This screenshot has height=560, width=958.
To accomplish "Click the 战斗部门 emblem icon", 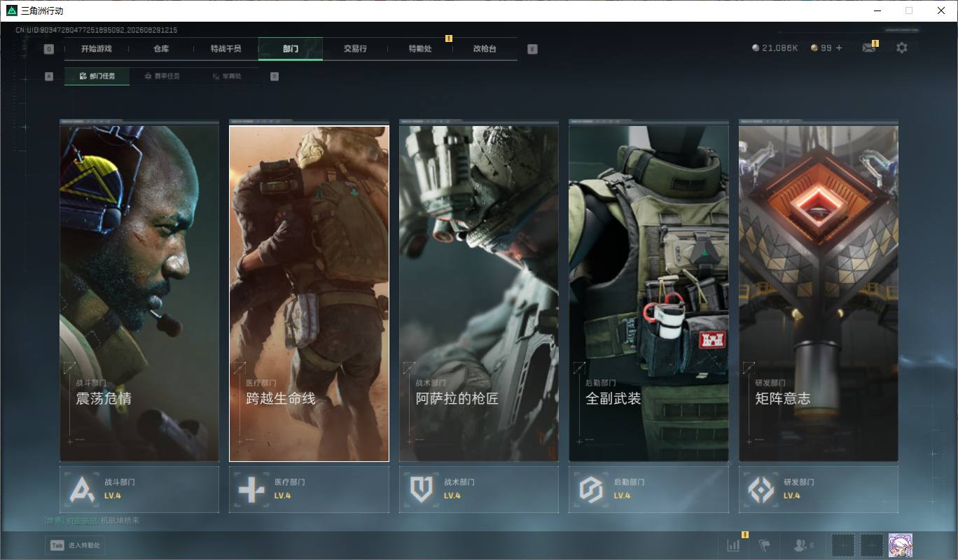I will pos(82,489).
